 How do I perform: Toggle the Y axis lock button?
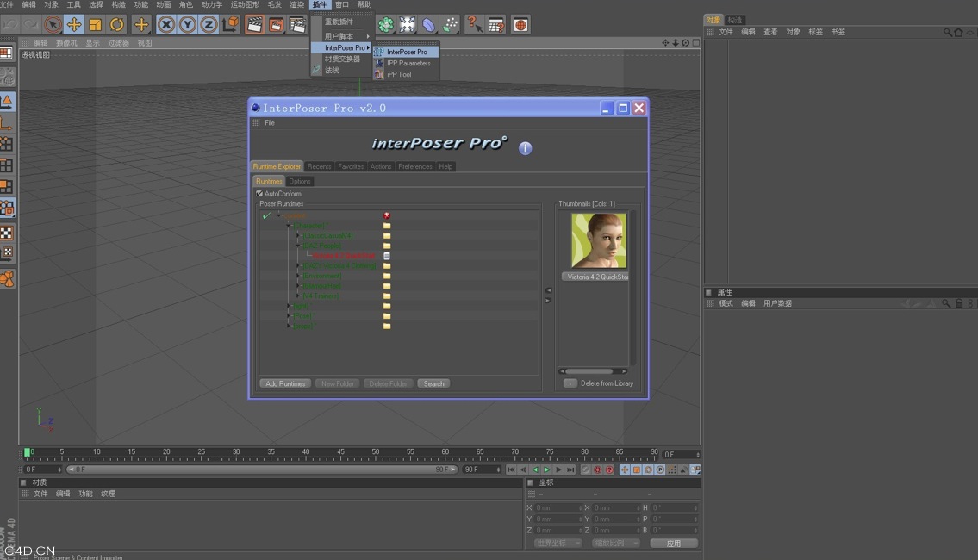pyautogui.click(x=187, y=24)
